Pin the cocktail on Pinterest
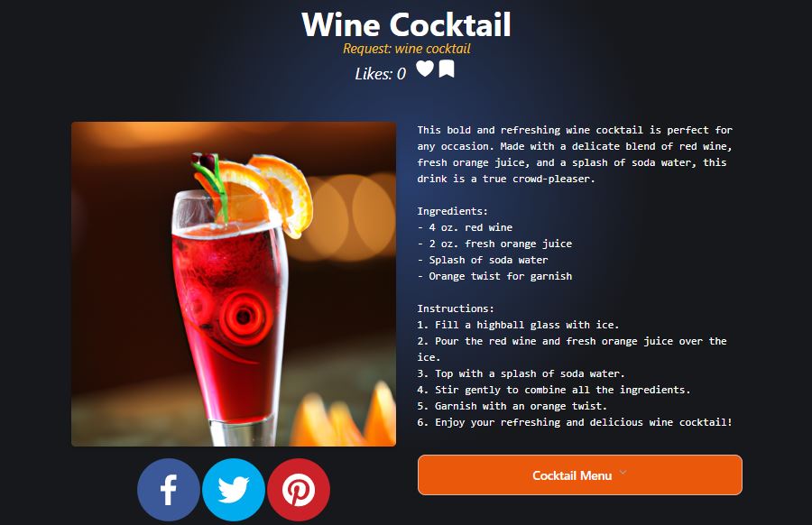 (299, 489)
